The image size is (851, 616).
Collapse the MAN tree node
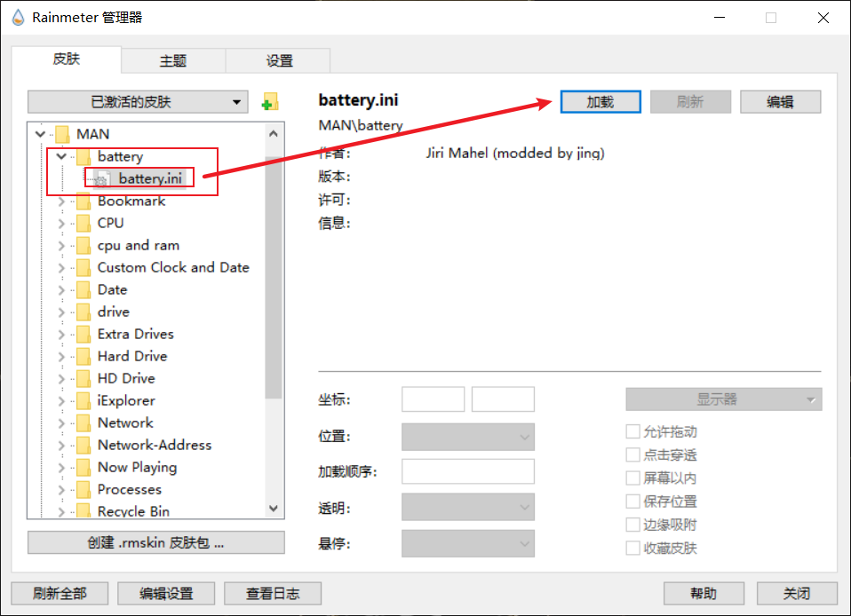pos(40,133)
